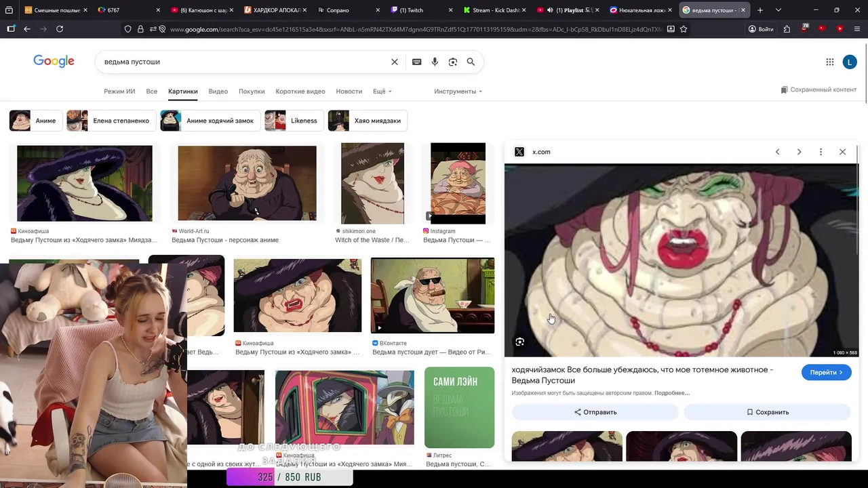Screen dimensions: 868x488
Task: Open three-dot options in preview panel
Action: pyautogui.click(x=821, y=152)
